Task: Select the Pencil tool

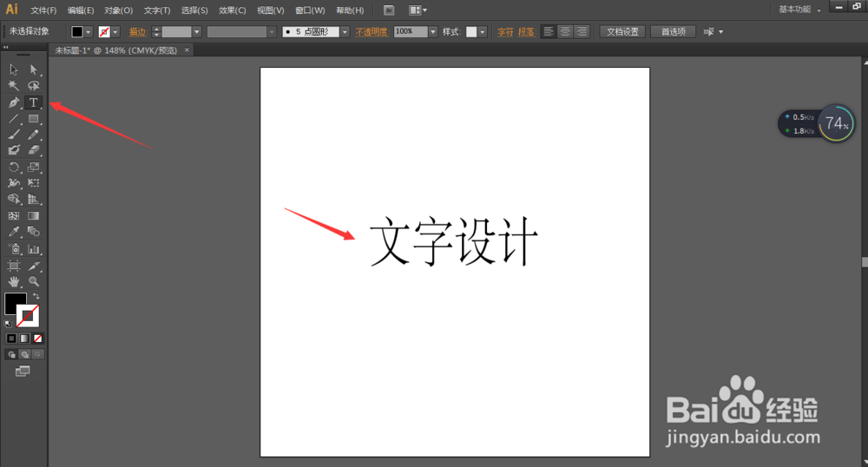Action: pyautogui.click(x=34, y=135)
